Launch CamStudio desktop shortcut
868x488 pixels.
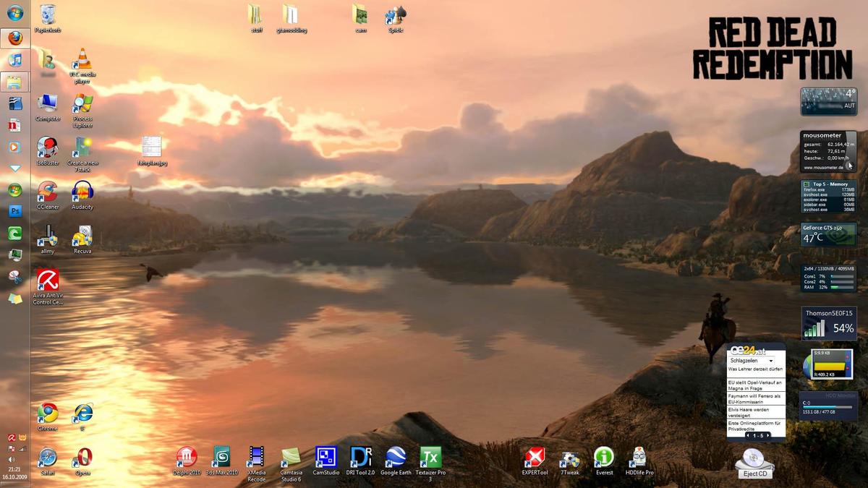(325, 461)
